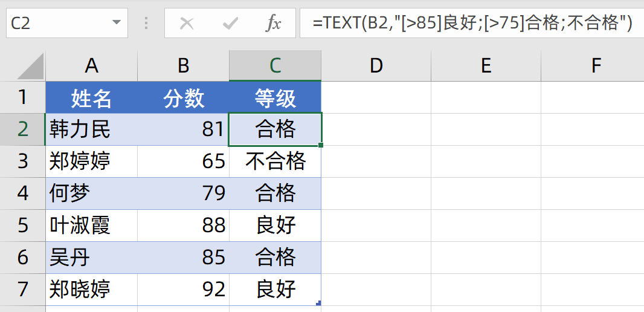Select score cell 79
The height and width of the screenshot is (312, 644).
(183, 193)
